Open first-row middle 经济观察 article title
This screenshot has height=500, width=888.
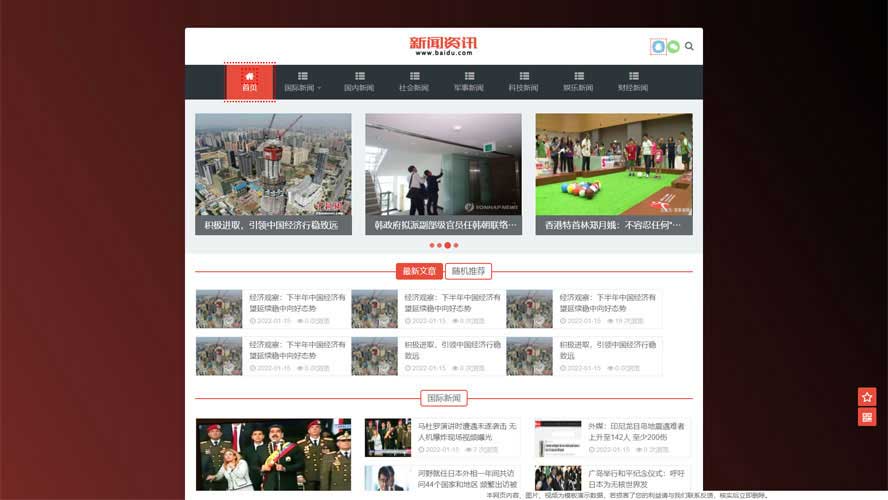click(x=452, y=303)
